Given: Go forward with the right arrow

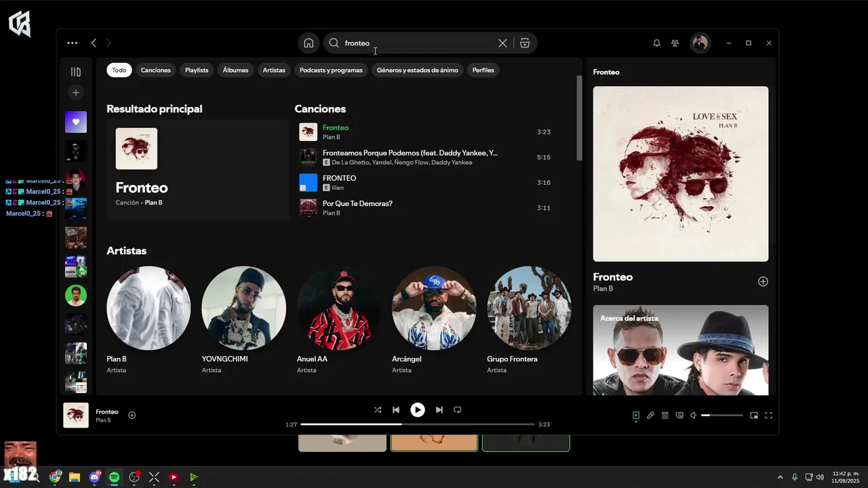Looking at the screenshot, I should (108, 43).
